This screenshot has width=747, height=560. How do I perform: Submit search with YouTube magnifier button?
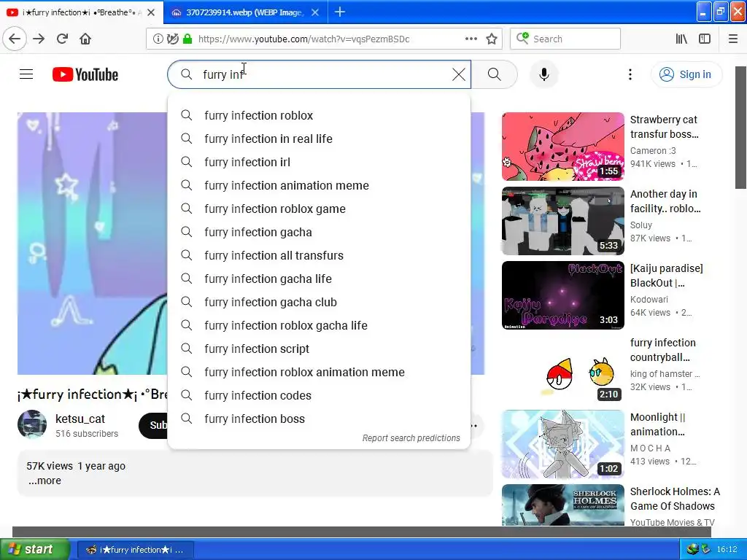pyautogui.click(x=494, y=74)
